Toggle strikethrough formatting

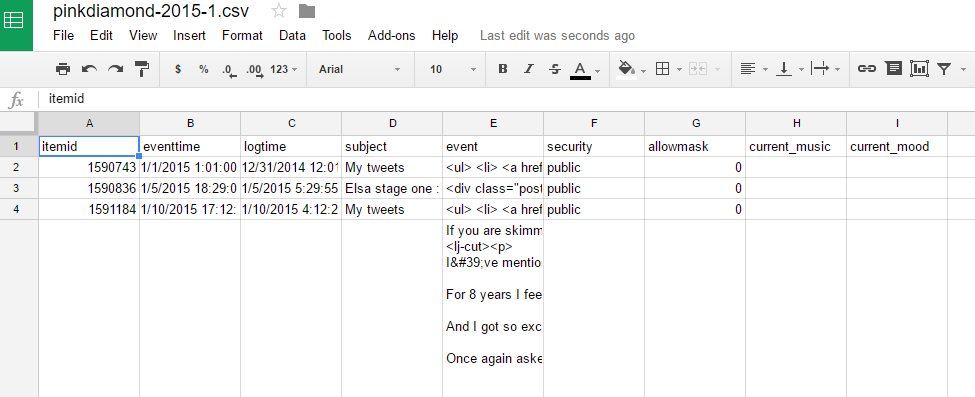(555, 69)
